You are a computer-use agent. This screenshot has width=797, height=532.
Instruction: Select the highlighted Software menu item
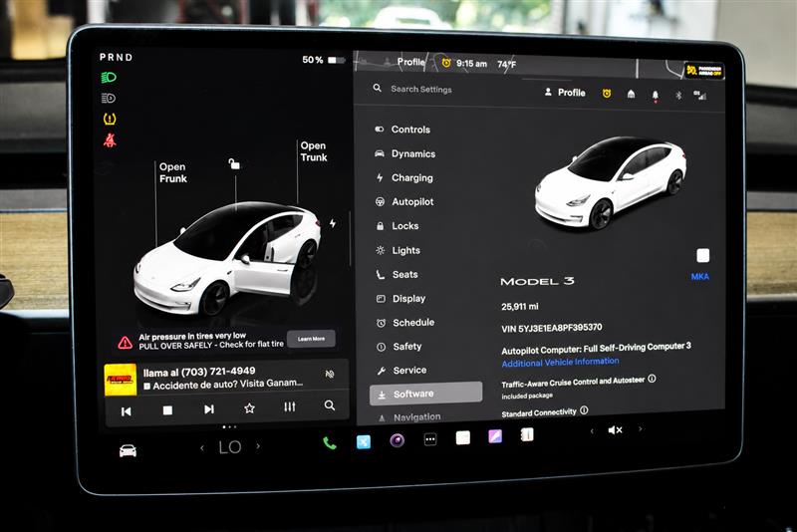[426, 394]
